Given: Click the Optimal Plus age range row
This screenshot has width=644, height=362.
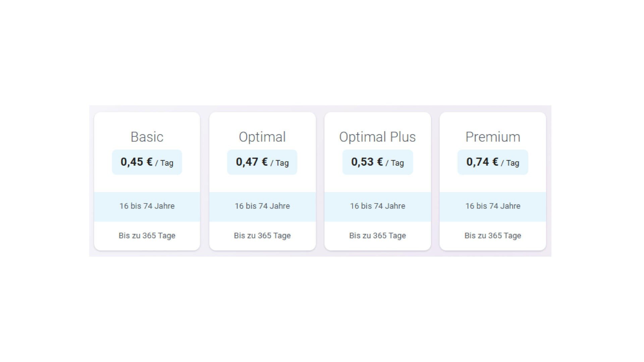Looking at the screenshot, I should point(377,206).
